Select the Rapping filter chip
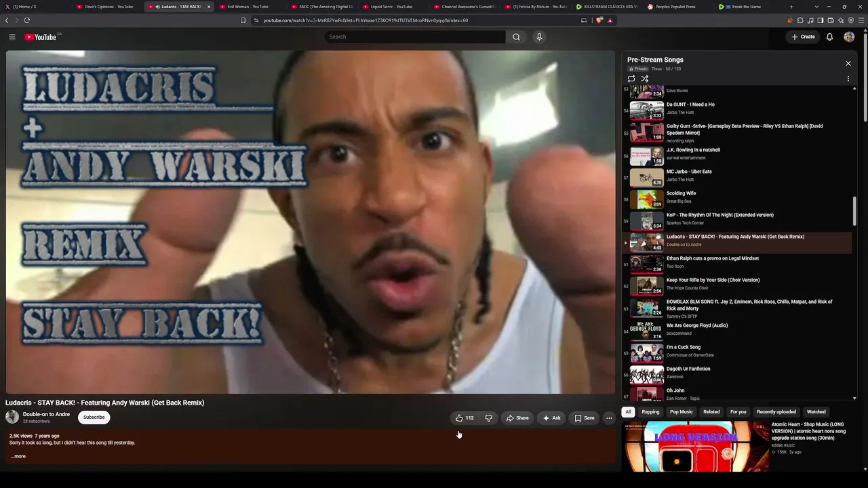This screenshot has width=868, height=488. 650,412
